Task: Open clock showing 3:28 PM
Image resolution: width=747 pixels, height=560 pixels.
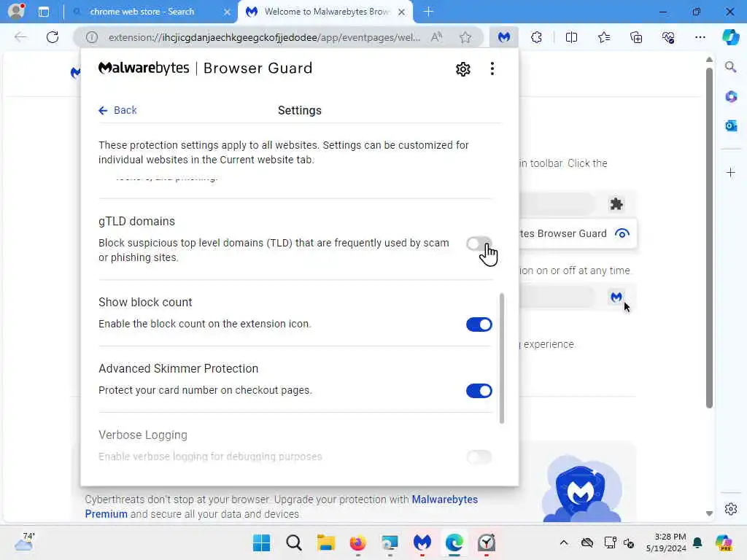Action: tap(666, 542)
